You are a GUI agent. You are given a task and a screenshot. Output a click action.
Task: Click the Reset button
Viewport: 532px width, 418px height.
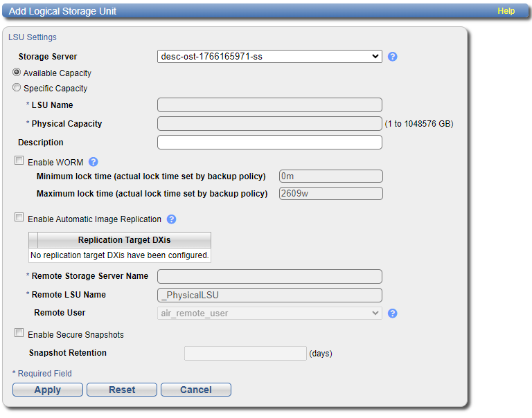pyautogui.click(x=122, y=390)
